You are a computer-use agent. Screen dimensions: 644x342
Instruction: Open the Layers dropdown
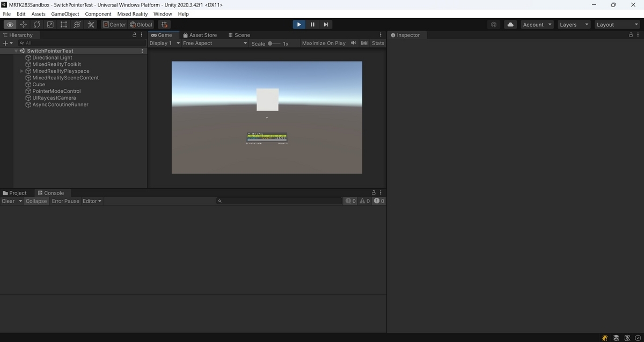[x=574, y=25]
